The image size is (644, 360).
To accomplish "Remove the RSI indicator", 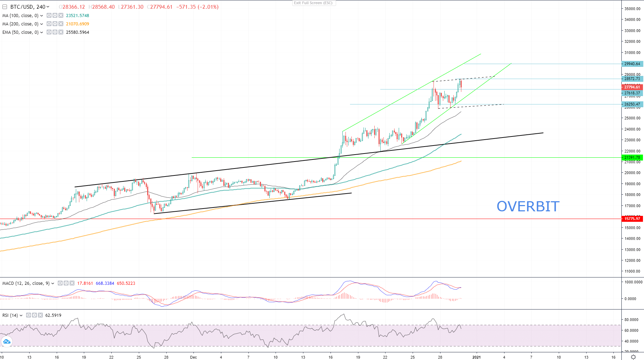I will (40, 315).
